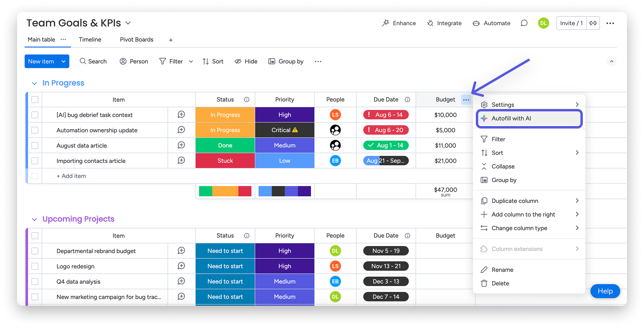
Task: Open the New item dropdown arrow
Action: point(63,61)
